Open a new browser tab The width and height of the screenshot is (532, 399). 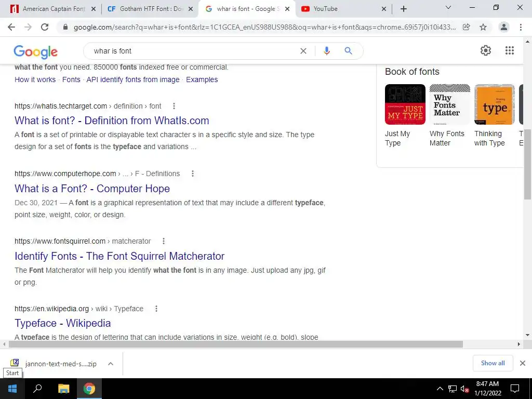(403, 9)
